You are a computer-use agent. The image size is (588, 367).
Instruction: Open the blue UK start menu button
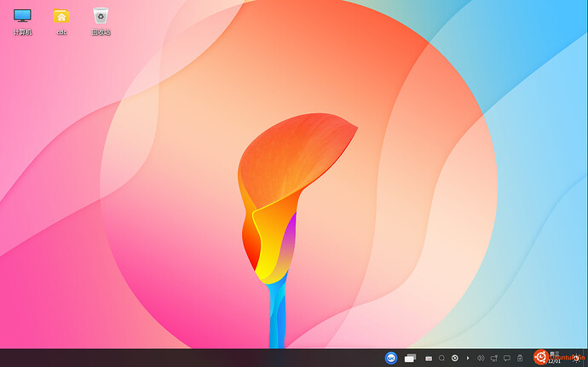(x=391, y=358)
